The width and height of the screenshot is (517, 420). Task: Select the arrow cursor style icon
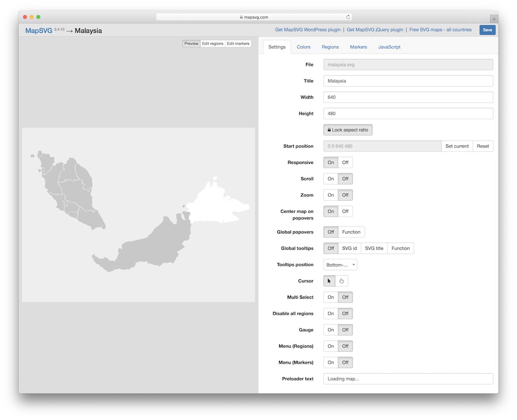pyautogui.click(x=329, y=280)
